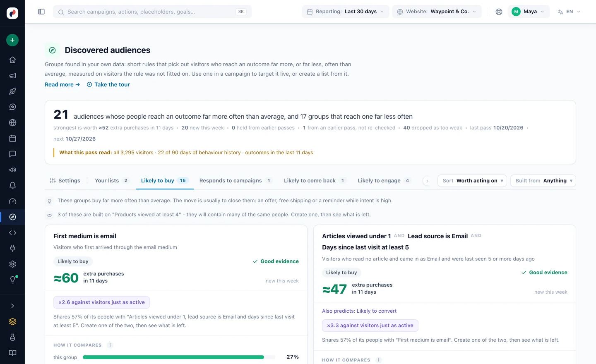Click the Take the tour link
The image size is (596, 364).
(108, 84)
